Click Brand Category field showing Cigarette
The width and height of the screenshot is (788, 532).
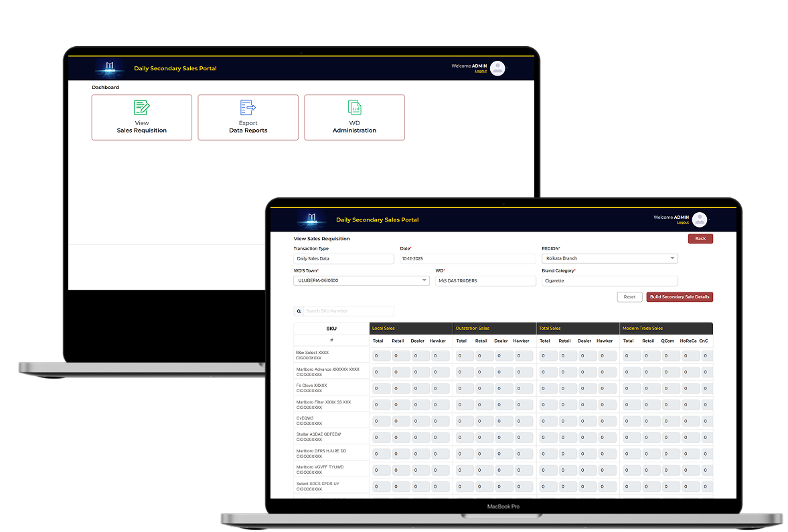click(610, 281)
